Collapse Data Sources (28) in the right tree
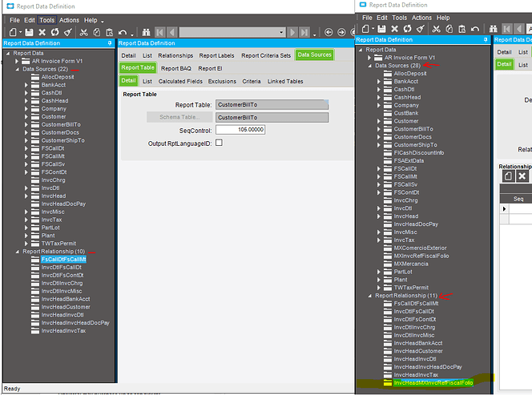 pyautogui.click(x=370, y=66)
